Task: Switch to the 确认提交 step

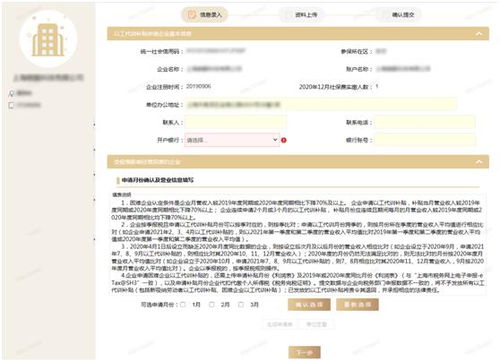Action: tap(398, 15)
